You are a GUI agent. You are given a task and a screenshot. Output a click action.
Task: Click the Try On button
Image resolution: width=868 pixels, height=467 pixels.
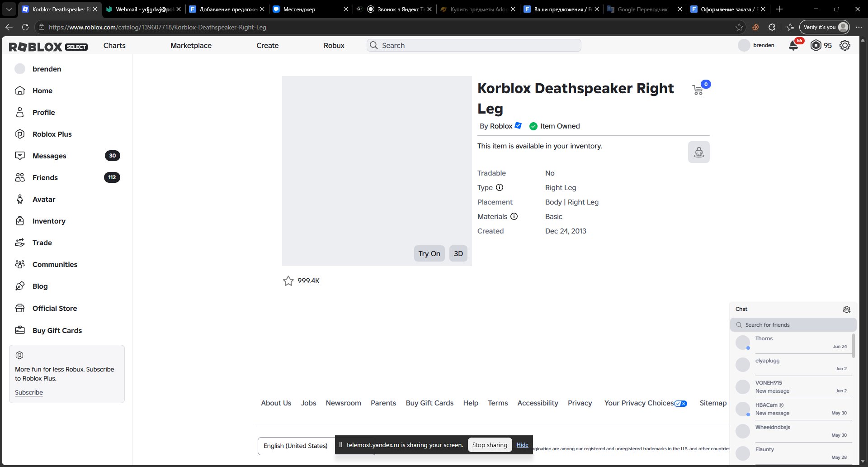(x=429, y=253)
